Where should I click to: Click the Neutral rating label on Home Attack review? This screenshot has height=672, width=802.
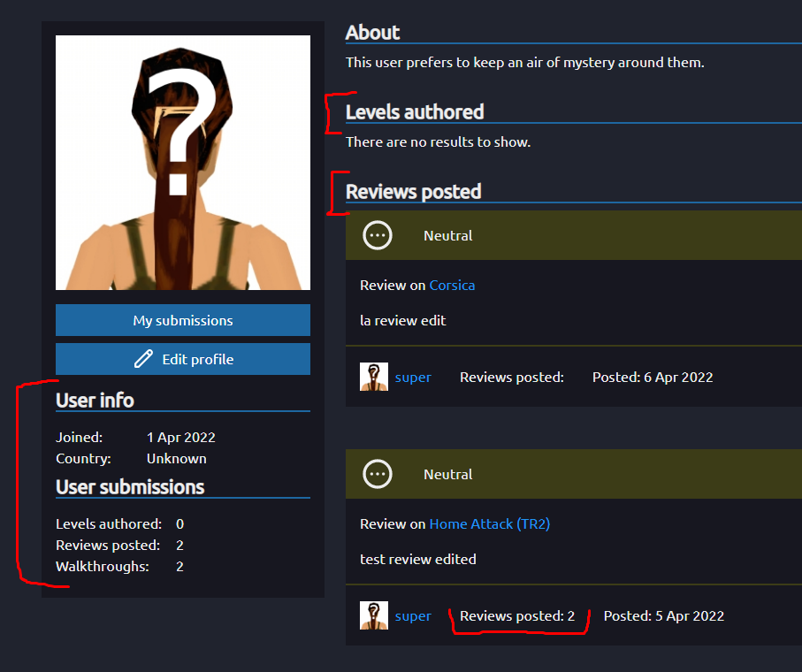point(447,474)
